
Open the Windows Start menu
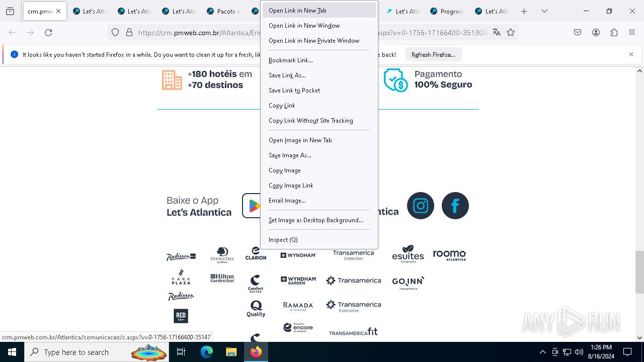click(x=12, y=352)
